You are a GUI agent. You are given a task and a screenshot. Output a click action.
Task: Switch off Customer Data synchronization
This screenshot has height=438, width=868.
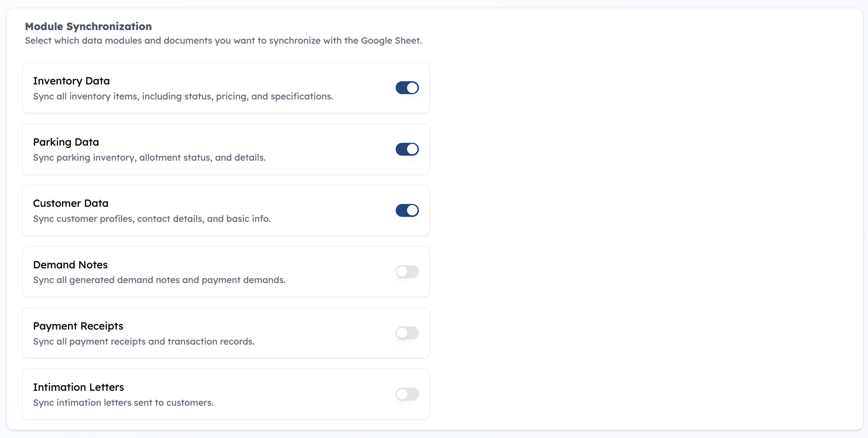click(x=407, y=210)
